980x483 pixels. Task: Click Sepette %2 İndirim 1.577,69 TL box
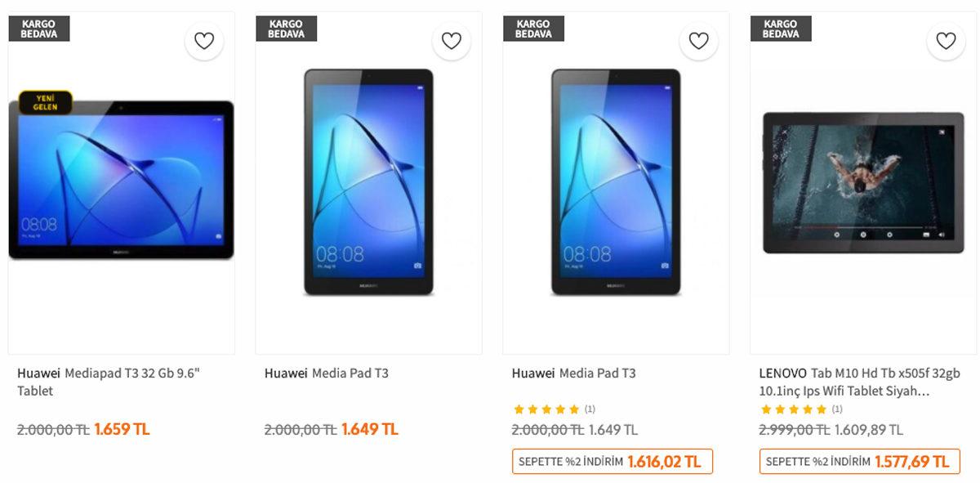click(x=860, y=462)
